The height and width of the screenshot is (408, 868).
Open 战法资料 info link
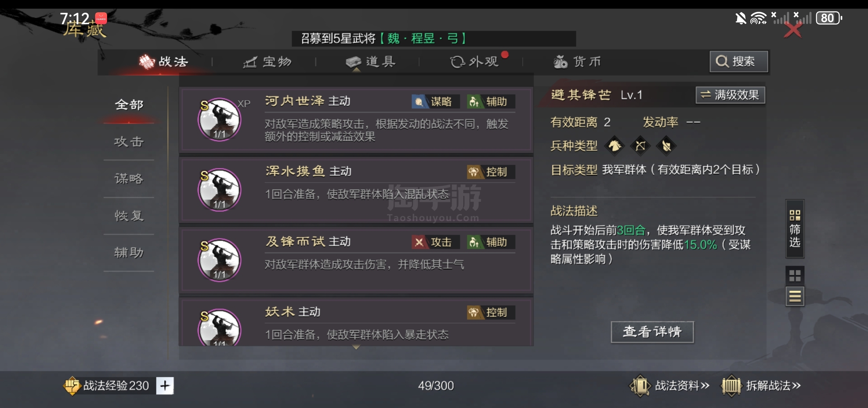[670, 386]
